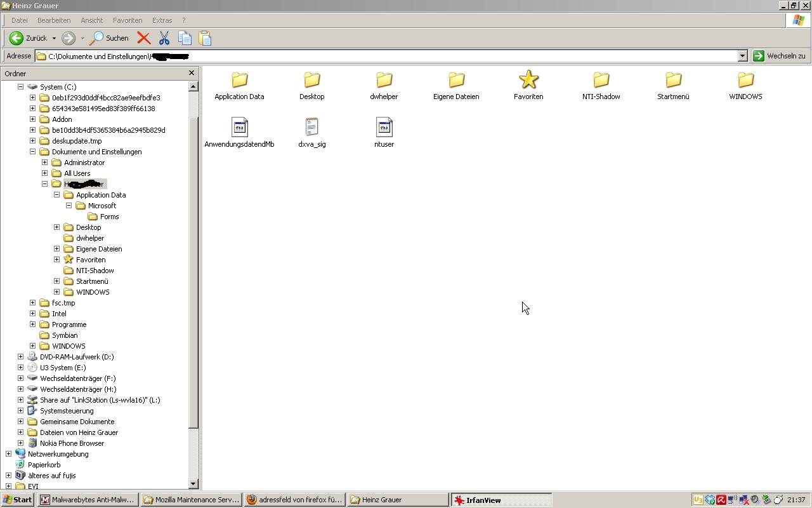
Task: Click the Copy toolbar icon
Action: click(185, 38)
